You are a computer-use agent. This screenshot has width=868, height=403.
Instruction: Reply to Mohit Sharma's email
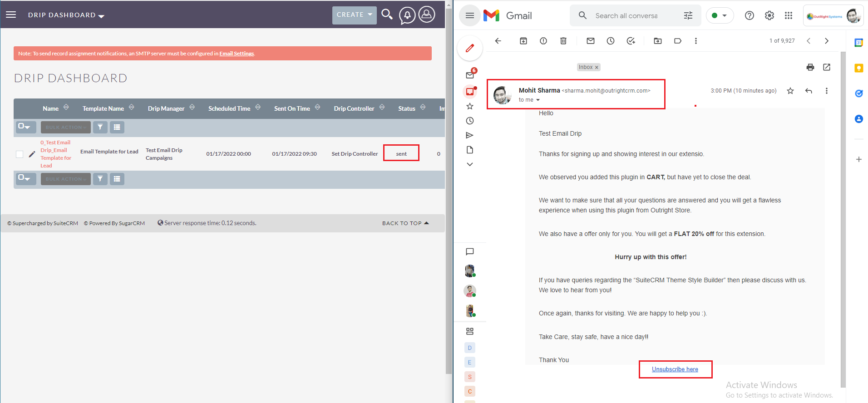tap(809, 91)
